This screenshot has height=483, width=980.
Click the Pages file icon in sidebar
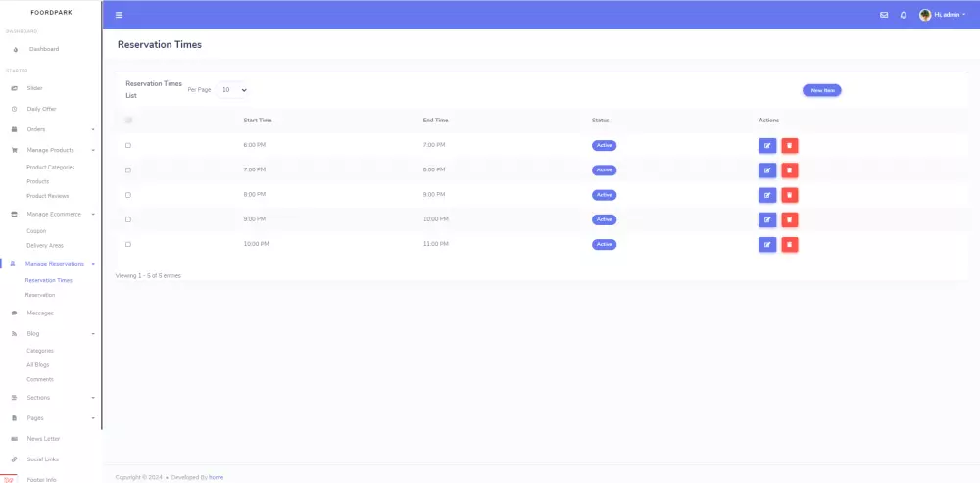point(15,418)
